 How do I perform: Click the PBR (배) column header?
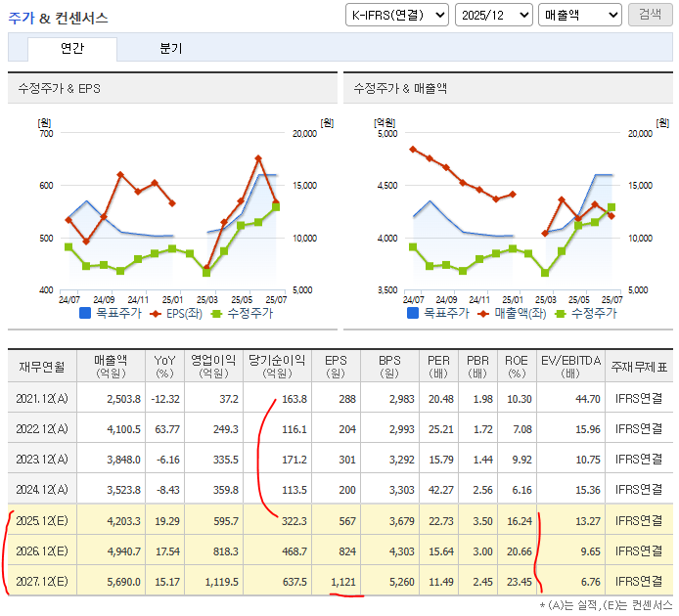tap(477, 367)
